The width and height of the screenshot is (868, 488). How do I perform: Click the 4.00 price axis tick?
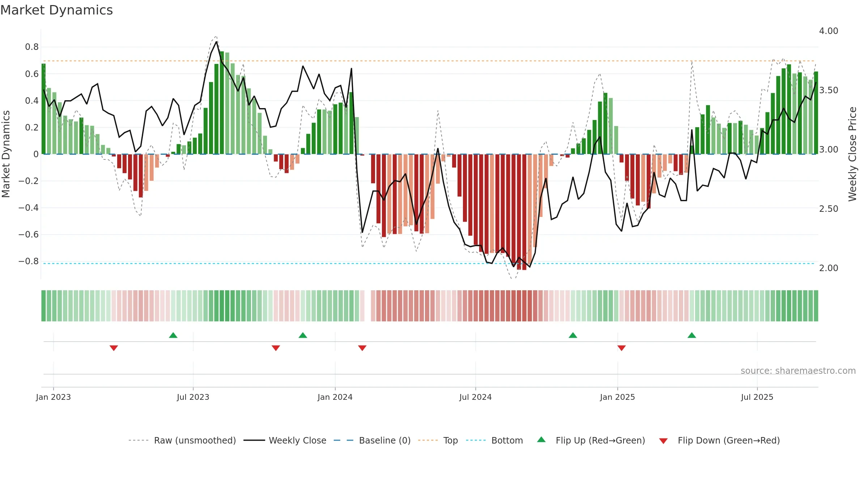[829, 31]
